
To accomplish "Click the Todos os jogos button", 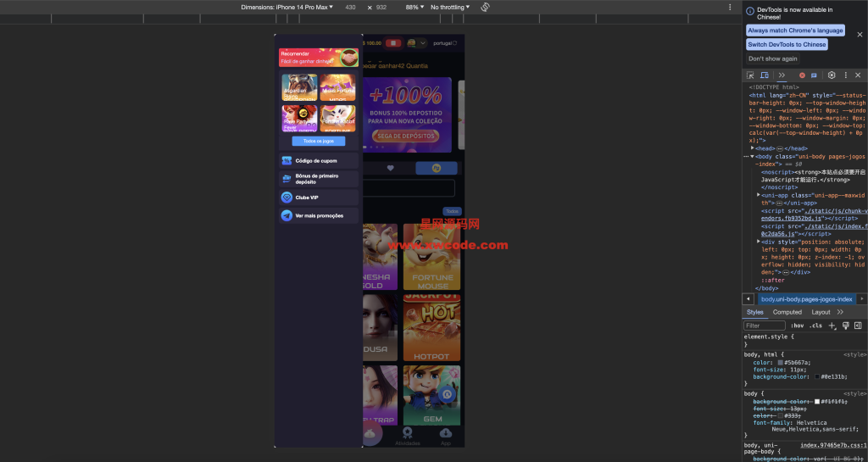I will point(318,141).
